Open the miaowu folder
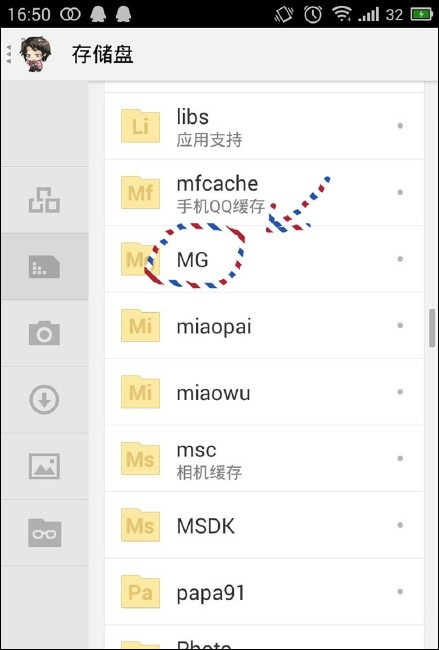 pos(264,392)
